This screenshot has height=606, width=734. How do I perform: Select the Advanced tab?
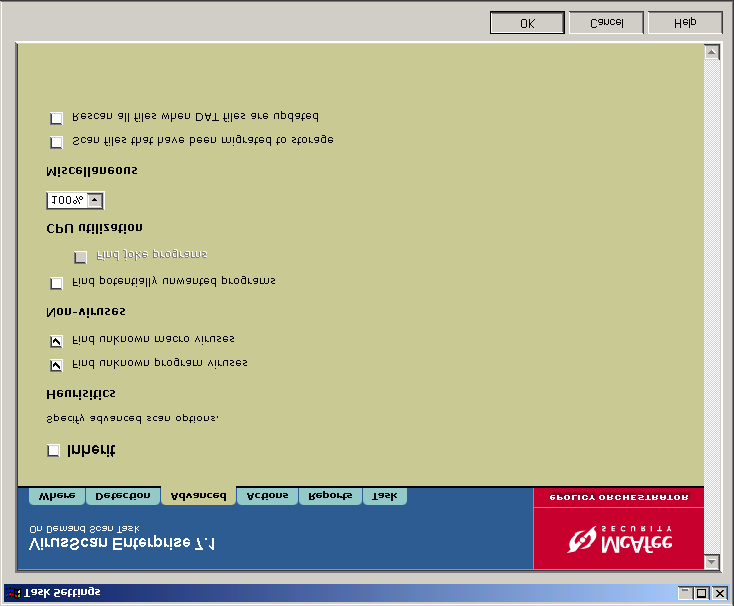[x=198, y=496]
